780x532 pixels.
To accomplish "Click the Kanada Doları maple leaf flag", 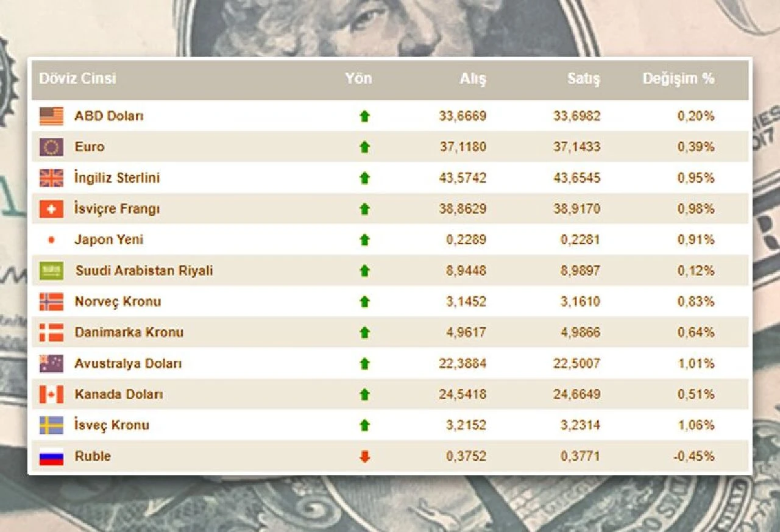I will pyautogui.click(x=52, y=394).
